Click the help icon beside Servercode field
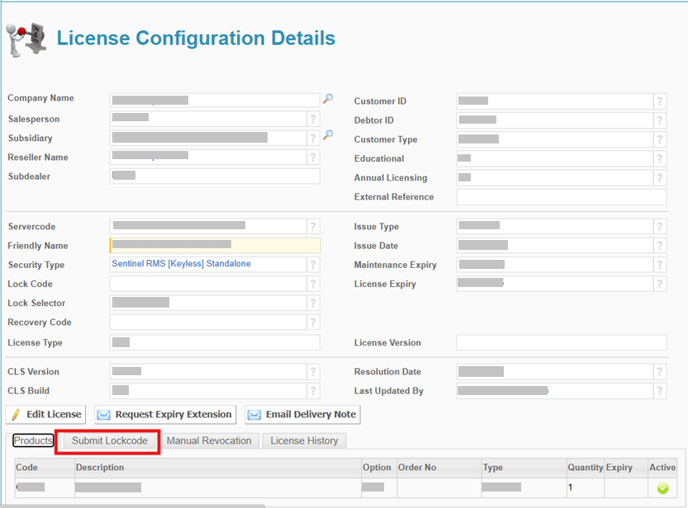Viewport: 688px width, 508px height. [313, 226]
